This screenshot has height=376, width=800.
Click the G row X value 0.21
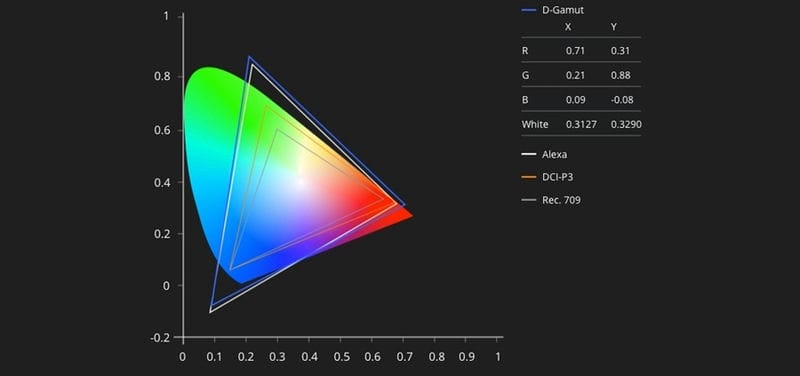pyautogui.click(x=576, y=76)
